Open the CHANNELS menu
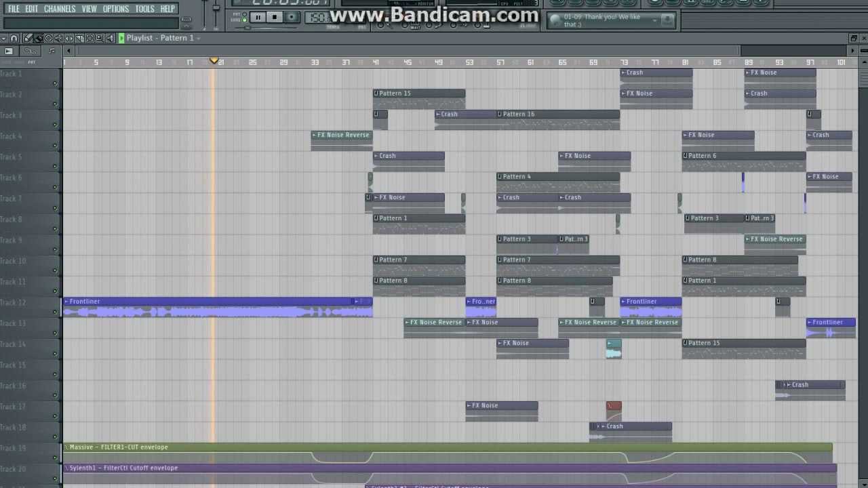The image size is (868, 488). (x=60, y=9)
